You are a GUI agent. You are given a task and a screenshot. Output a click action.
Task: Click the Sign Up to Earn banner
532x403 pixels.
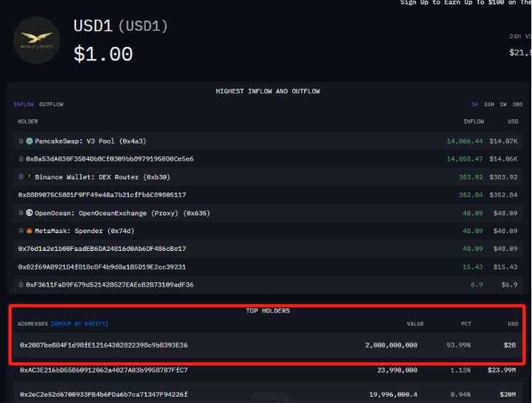(465, 3)
